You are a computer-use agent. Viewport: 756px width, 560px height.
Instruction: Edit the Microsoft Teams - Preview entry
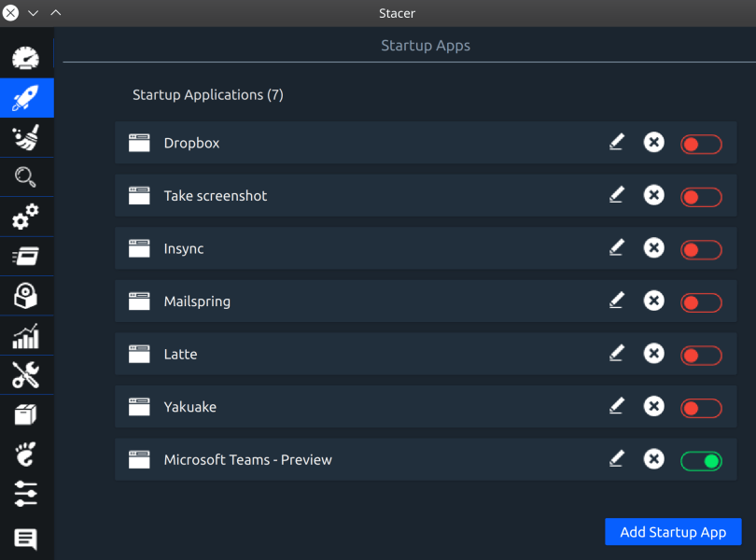(617, 458)
